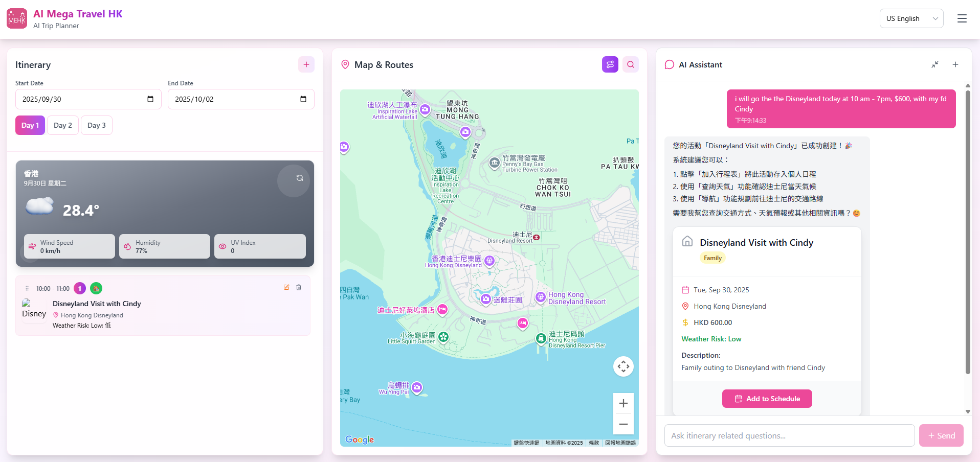Open the Start Date calendar picker
980x462 pixels.
pos(150,99)
